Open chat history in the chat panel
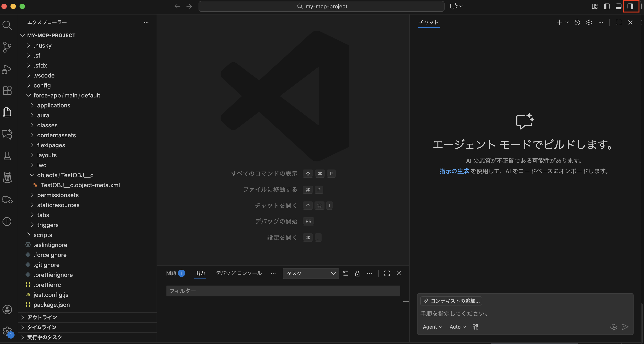Screen dimensions: 644x344 [x=577, y=22]
